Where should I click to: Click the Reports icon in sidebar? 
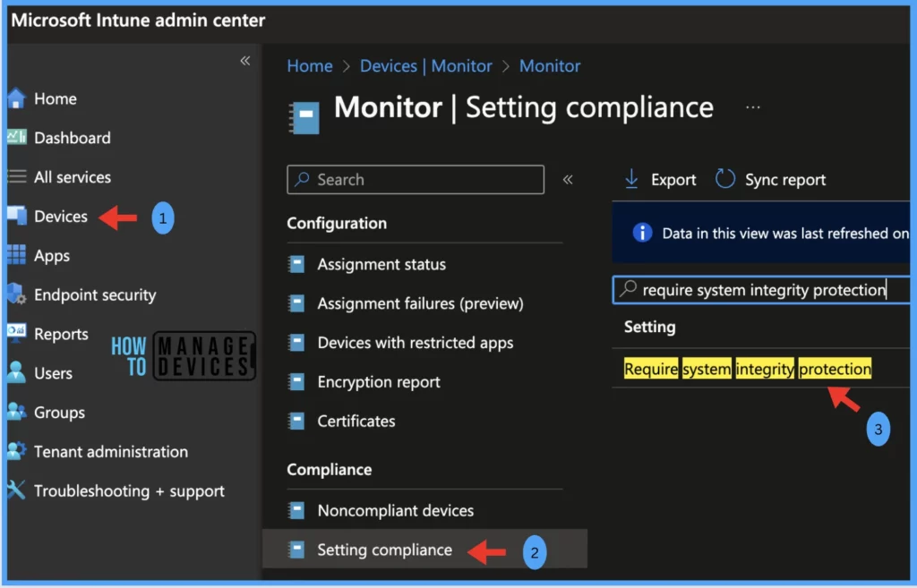click(x=16, y=333)
